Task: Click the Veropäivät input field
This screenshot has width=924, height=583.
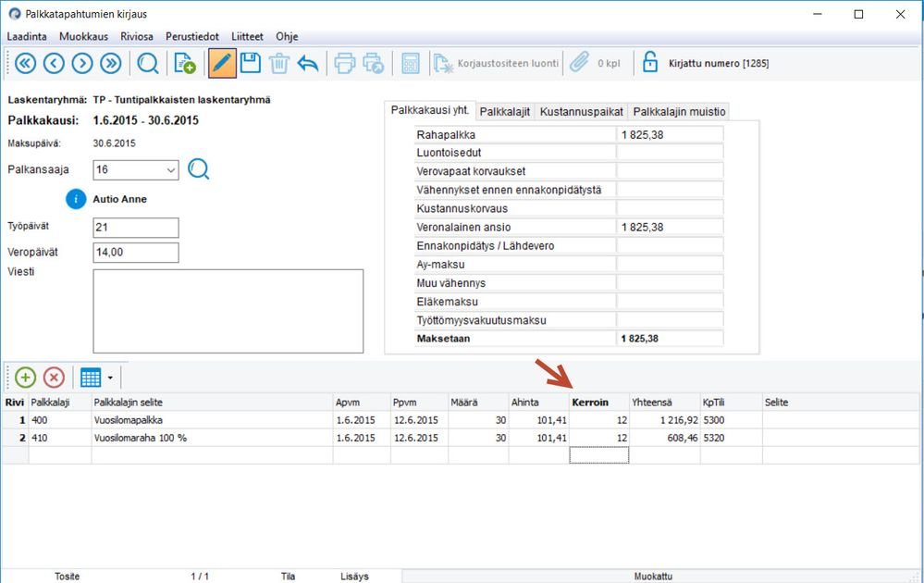Action: click(x=136, y=253)
